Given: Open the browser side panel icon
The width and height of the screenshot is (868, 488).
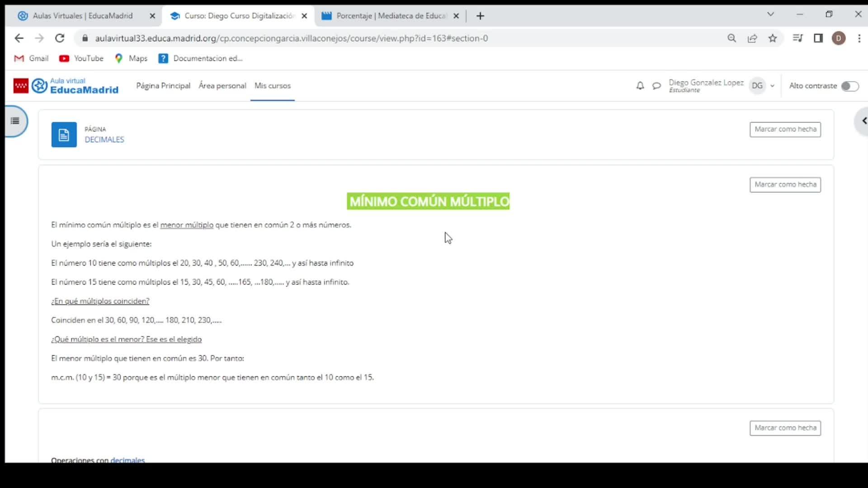Looking at the screenshot, I should coord(818,38).
